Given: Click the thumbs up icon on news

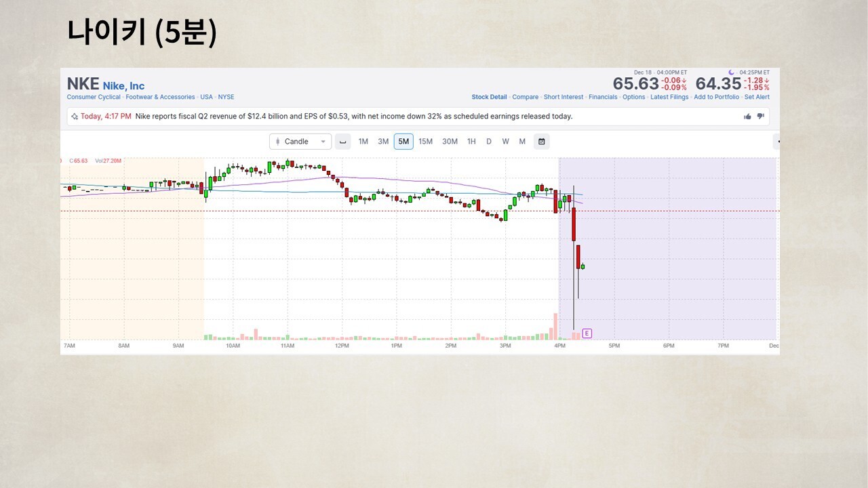Looking at the screenshot, I should (x=747, y=117).
